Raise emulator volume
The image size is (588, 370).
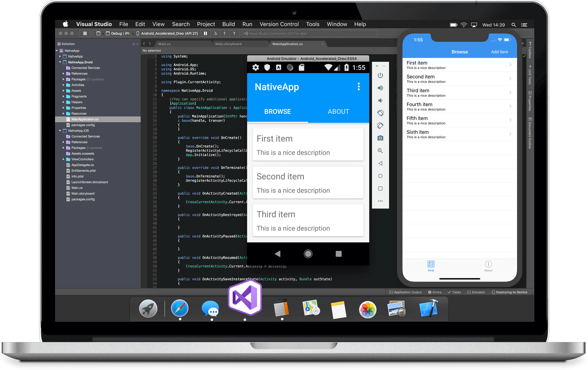pyautogui.click(x=380, y=88)
